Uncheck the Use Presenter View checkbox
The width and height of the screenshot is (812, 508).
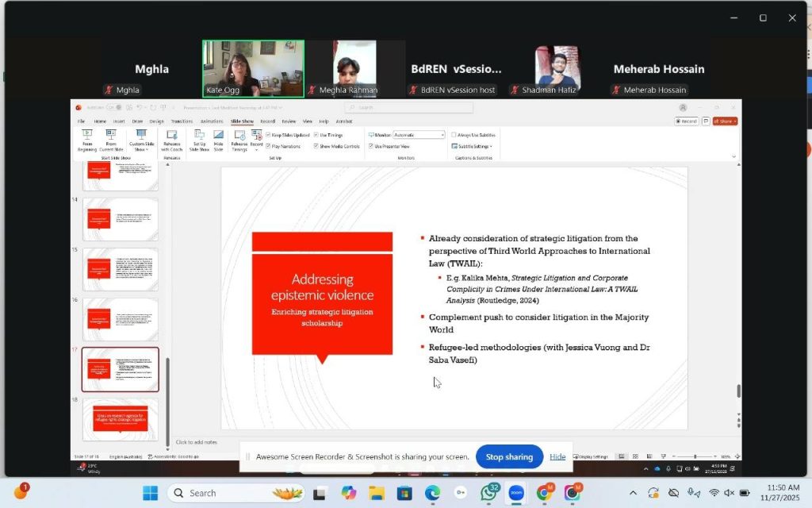click(371, 146)
